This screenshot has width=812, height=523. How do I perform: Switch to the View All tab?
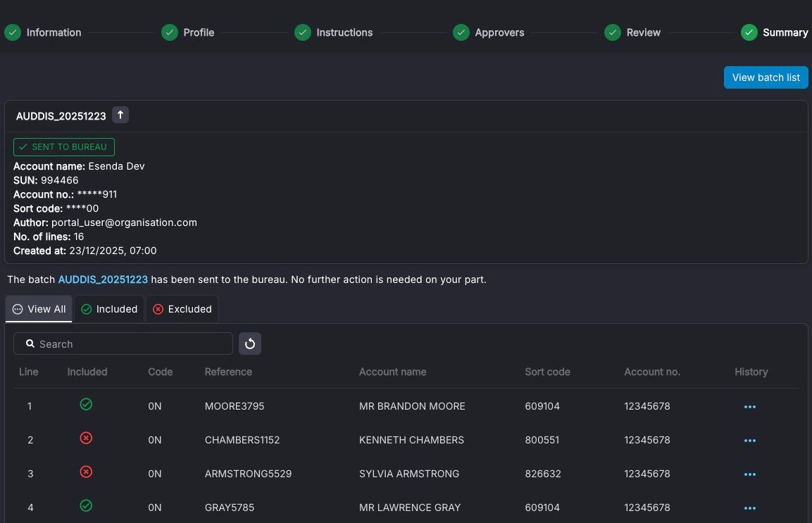[x=39, y=308]
